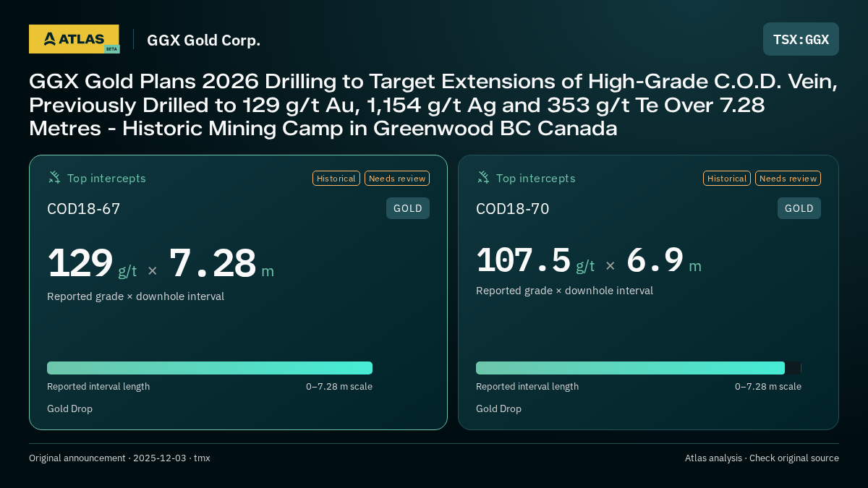Select Needs review tag on COD18-67 card

pos(397,178)
